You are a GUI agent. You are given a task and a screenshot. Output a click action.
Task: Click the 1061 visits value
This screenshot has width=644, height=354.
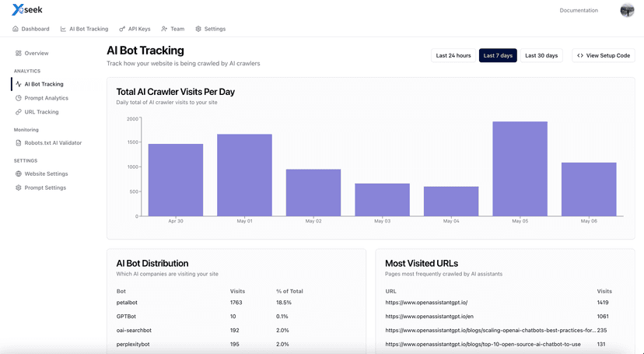[603, 316]
